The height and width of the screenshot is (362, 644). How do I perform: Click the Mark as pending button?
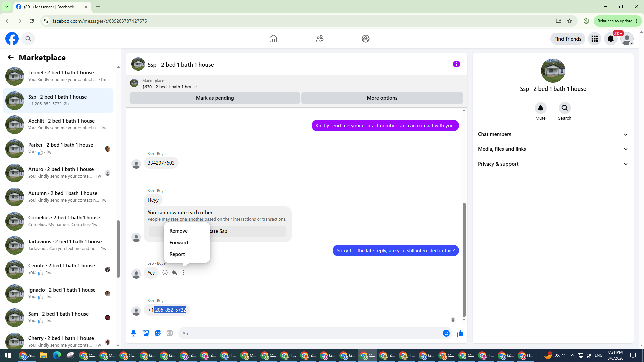(215, 98)
